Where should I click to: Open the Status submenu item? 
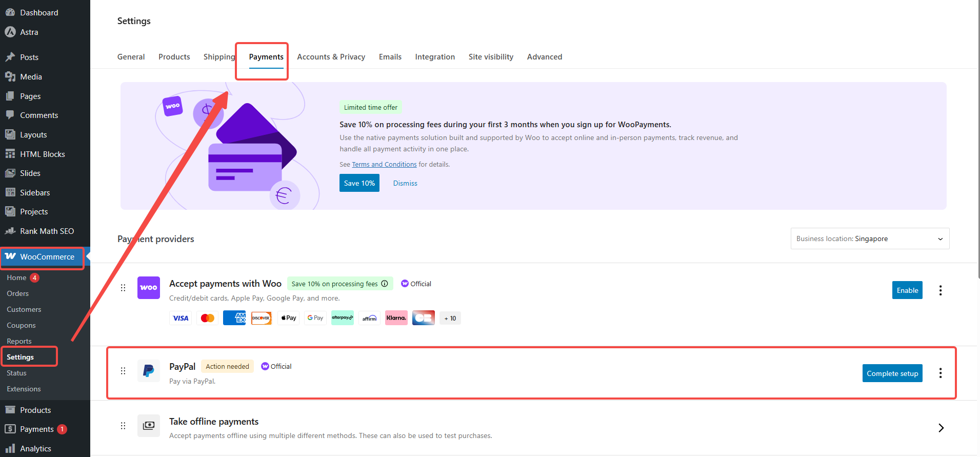coord(16,373)
